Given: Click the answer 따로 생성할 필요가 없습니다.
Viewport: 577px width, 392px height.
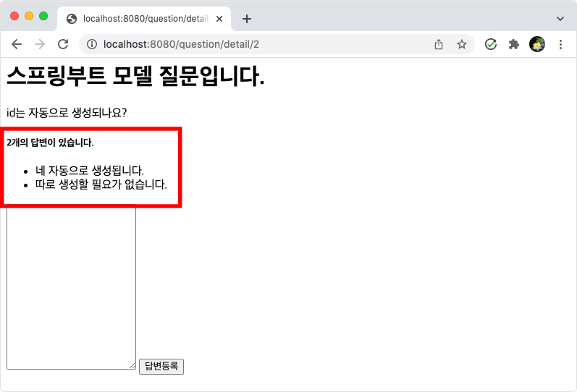Looking at the screenshot, I should pos(101,184).
